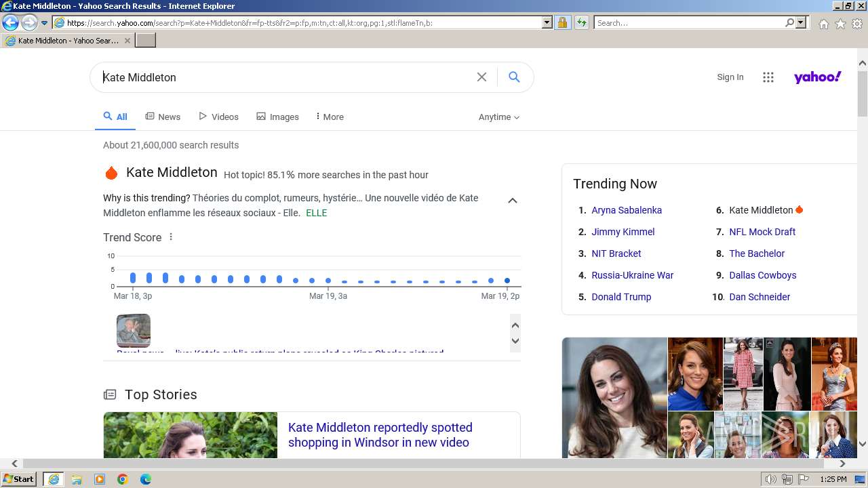Open the More search options menu

(330, 117)
